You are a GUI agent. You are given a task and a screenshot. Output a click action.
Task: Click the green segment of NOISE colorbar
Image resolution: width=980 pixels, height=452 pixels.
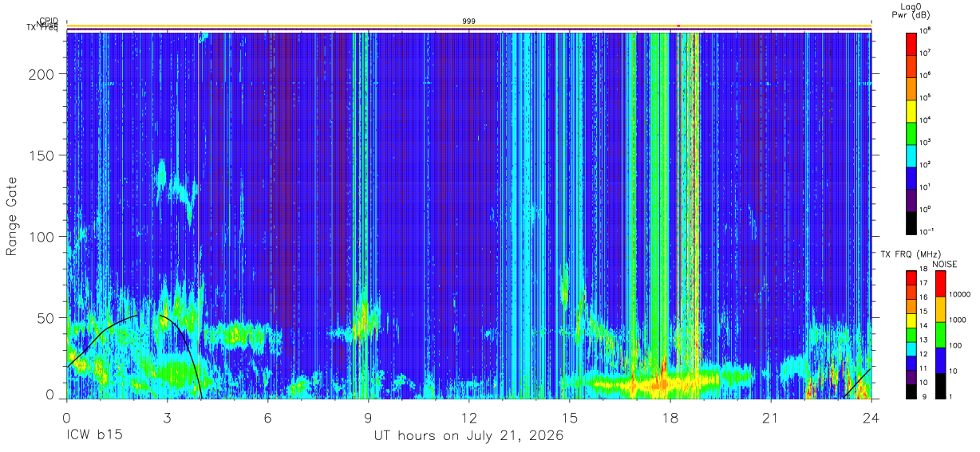940,335
